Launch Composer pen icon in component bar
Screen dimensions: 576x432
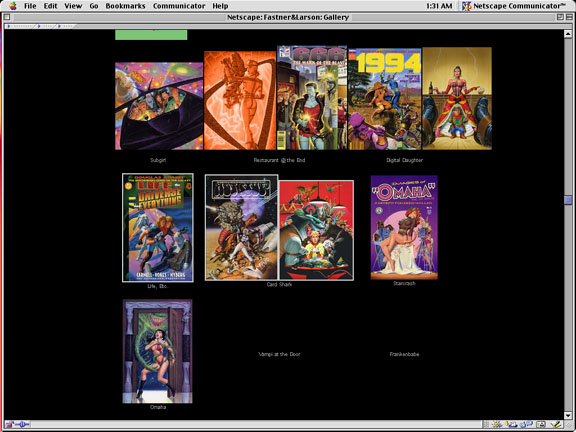point(556,425)
